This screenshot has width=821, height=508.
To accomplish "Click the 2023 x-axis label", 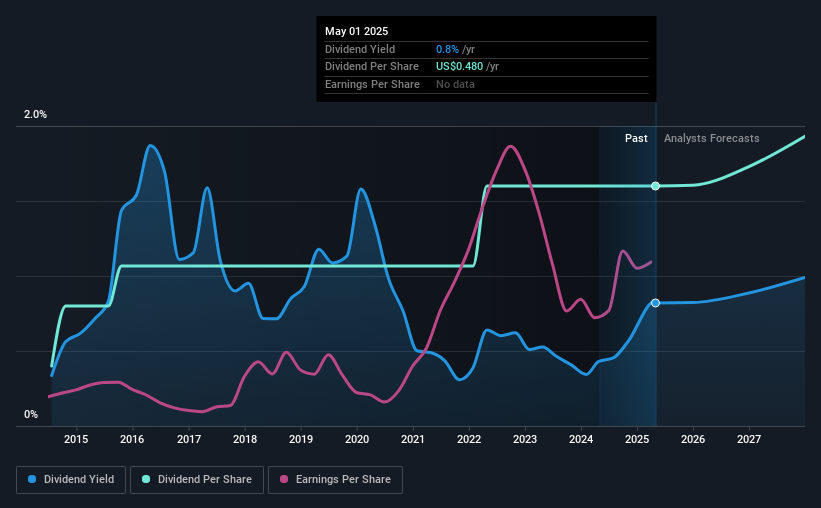I will pyautogui.click(x=525, y=439).
